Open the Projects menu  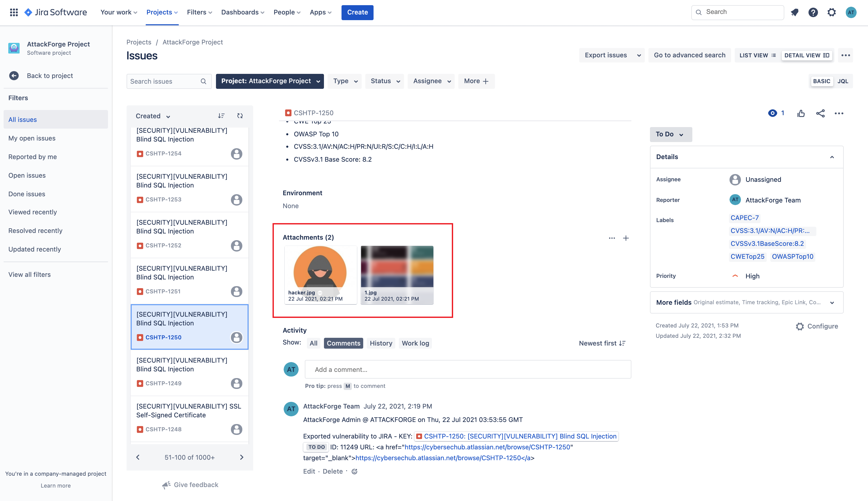(x=162, y=12)
